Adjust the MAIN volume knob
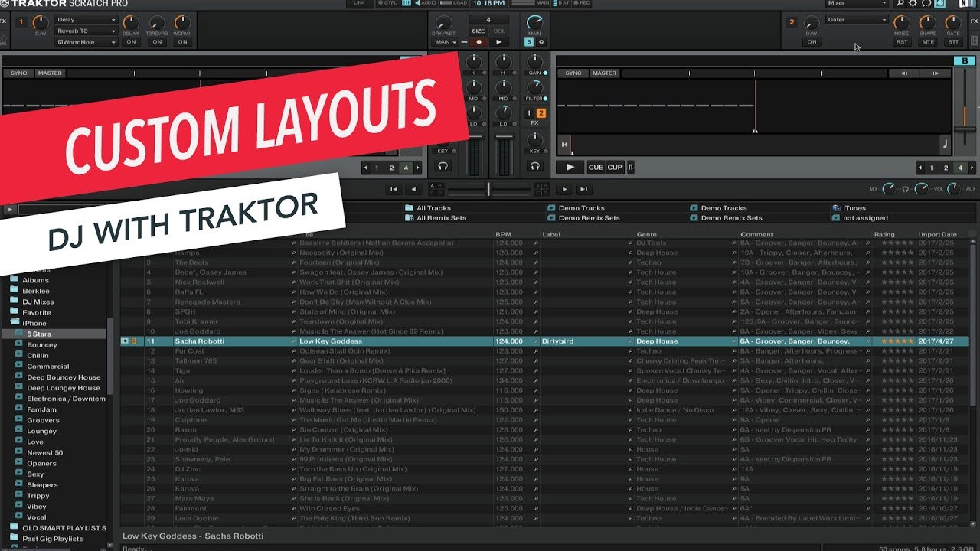Viewport: 980px width, 551px height. coord(534,23)
